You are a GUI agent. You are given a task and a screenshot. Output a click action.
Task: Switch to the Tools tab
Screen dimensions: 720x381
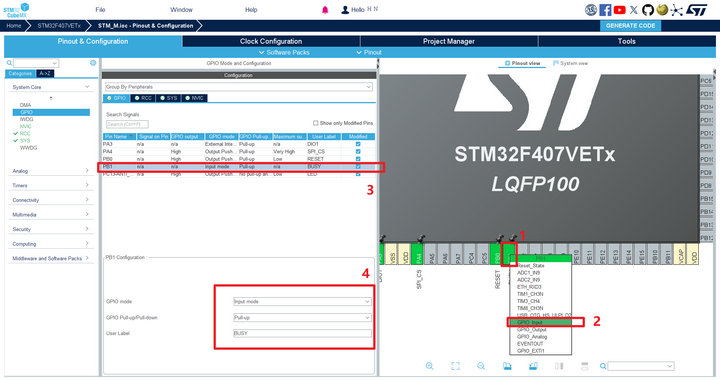[626, 41]
